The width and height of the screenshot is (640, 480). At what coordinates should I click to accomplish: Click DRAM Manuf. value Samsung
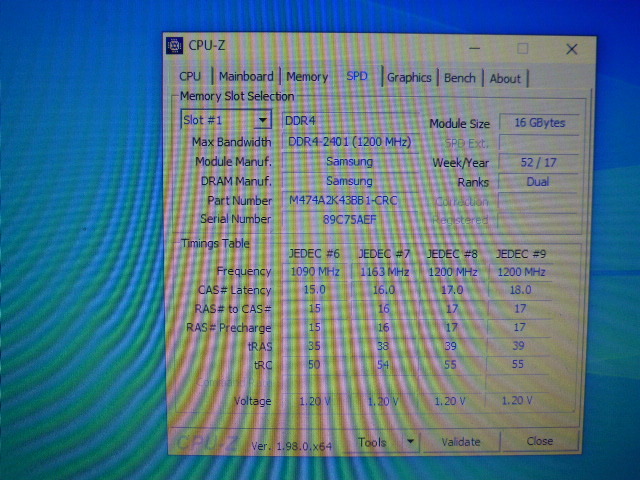349,181
